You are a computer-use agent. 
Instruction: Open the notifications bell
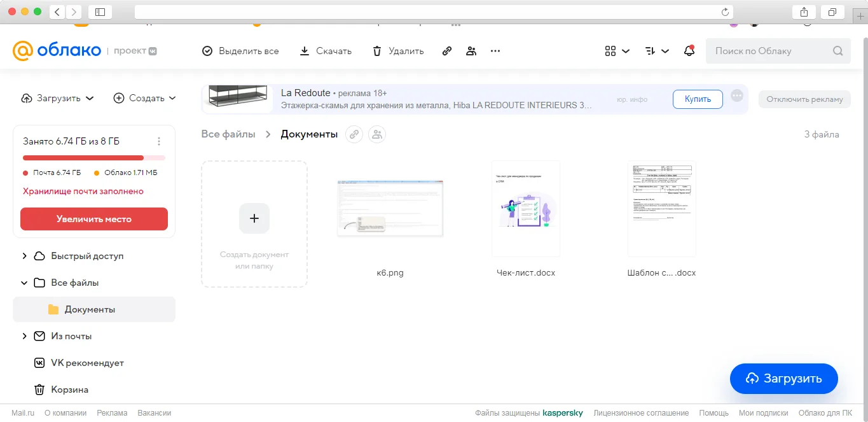[689, 51]
